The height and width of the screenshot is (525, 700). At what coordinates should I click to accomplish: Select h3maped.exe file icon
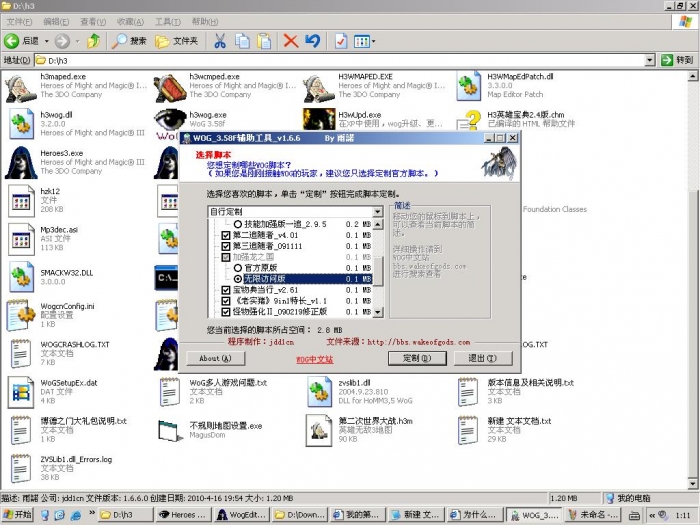coord(21,88)
